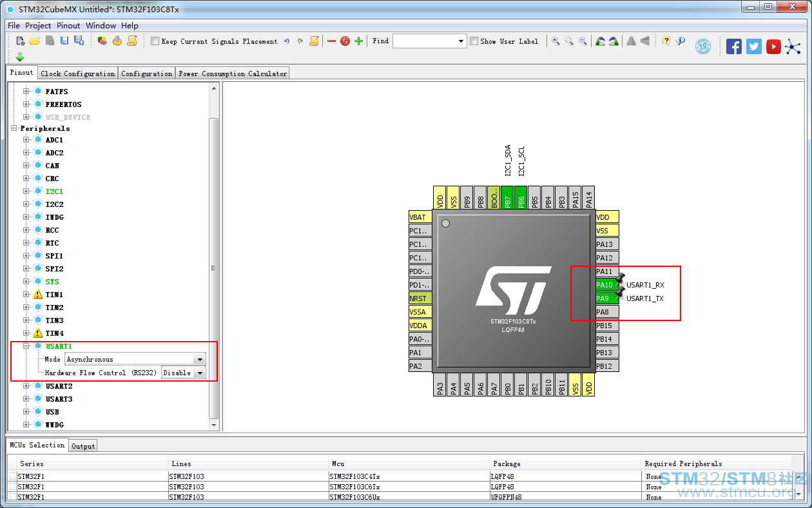
Task: Click the undo arrow in toolbar
Action: [287, 41]
